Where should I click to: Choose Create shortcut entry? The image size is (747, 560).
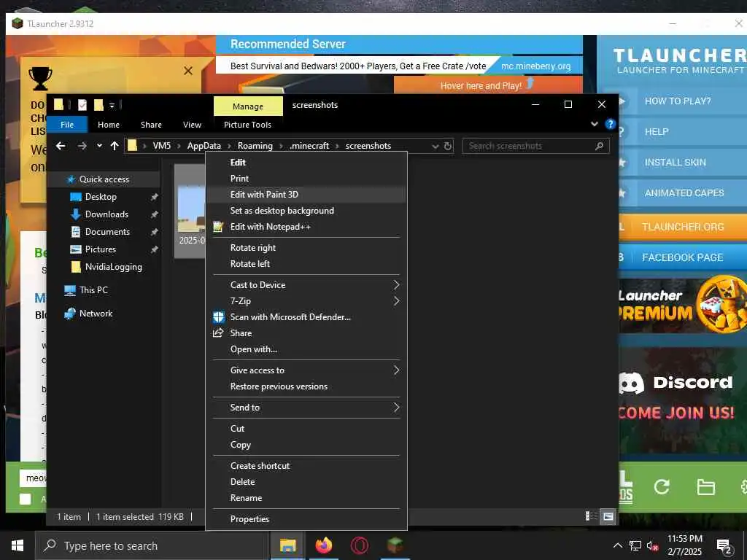point(306,466)
